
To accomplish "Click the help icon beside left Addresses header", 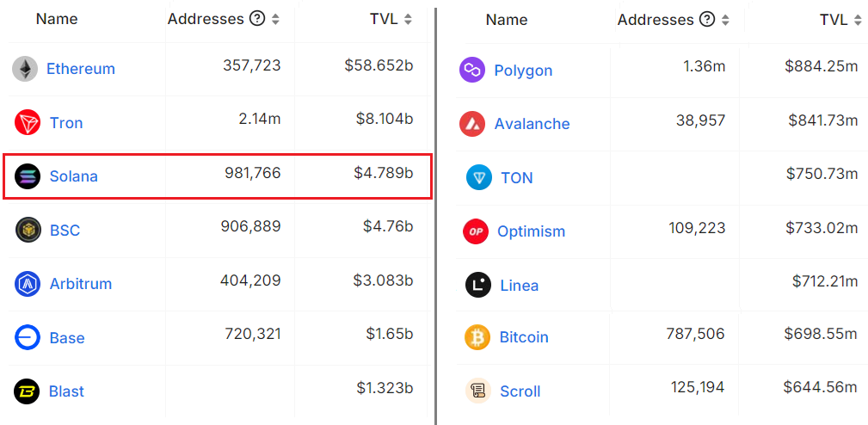I will click(x=257, y=19).
